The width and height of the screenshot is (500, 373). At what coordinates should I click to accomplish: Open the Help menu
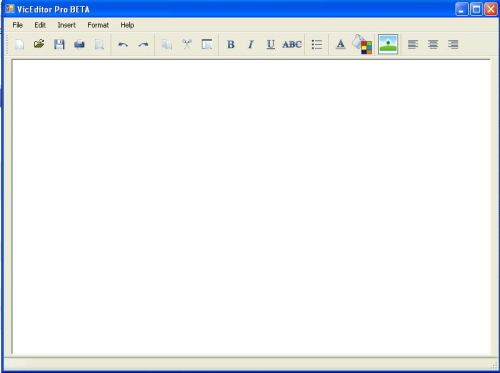click(x=127, y=25)
